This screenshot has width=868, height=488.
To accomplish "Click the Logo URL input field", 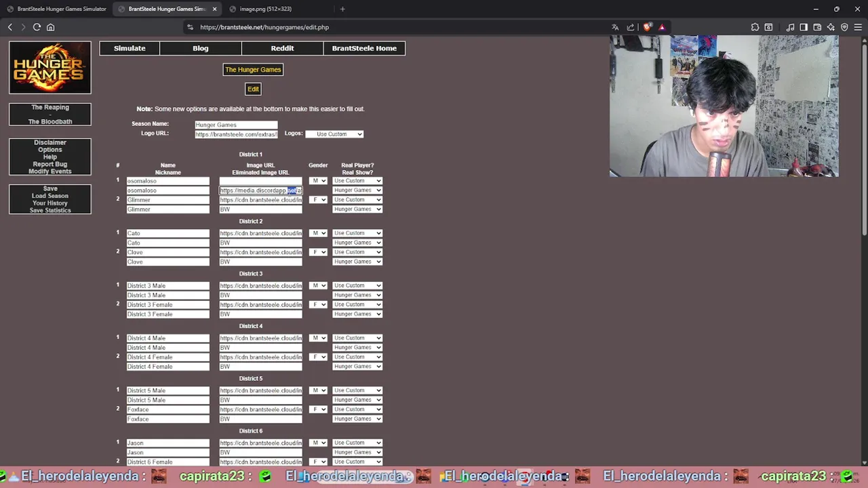I will pyautogui.click(x=236, y=134).
